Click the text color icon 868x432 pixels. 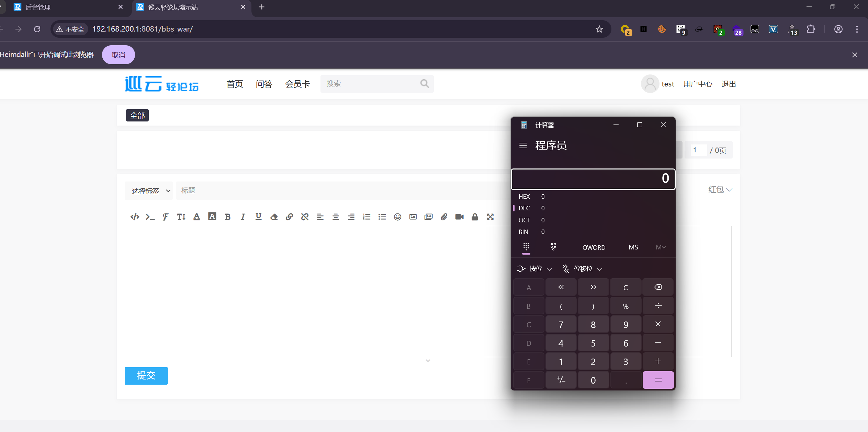click(196, 217)
